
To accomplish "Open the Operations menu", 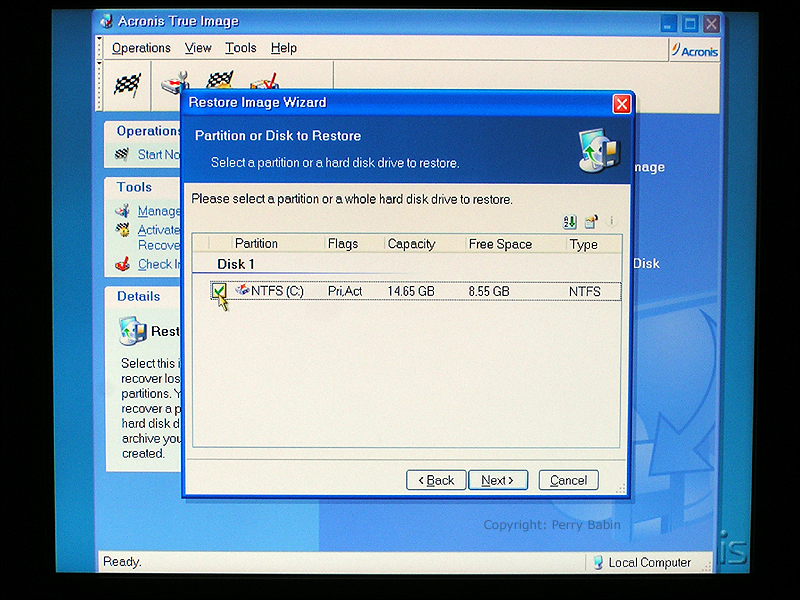I will (141, 48).
